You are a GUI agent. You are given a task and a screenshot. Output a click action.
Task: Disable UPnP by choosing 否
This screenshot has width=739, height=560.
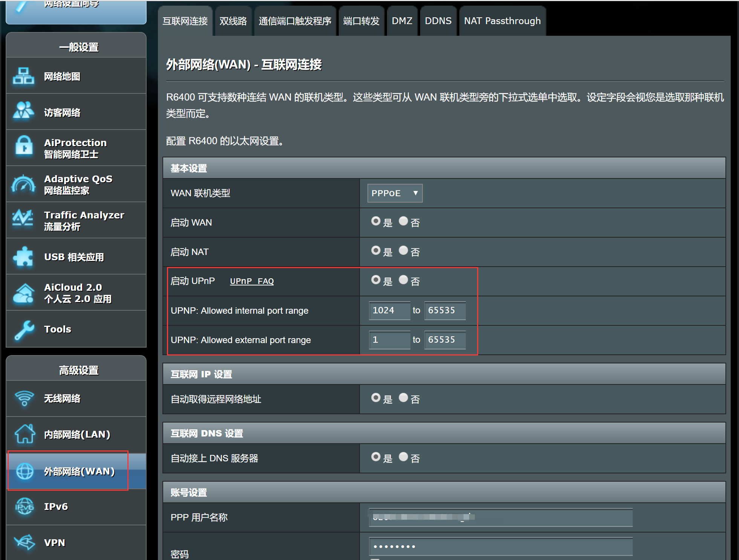click(x=403, y=280)
